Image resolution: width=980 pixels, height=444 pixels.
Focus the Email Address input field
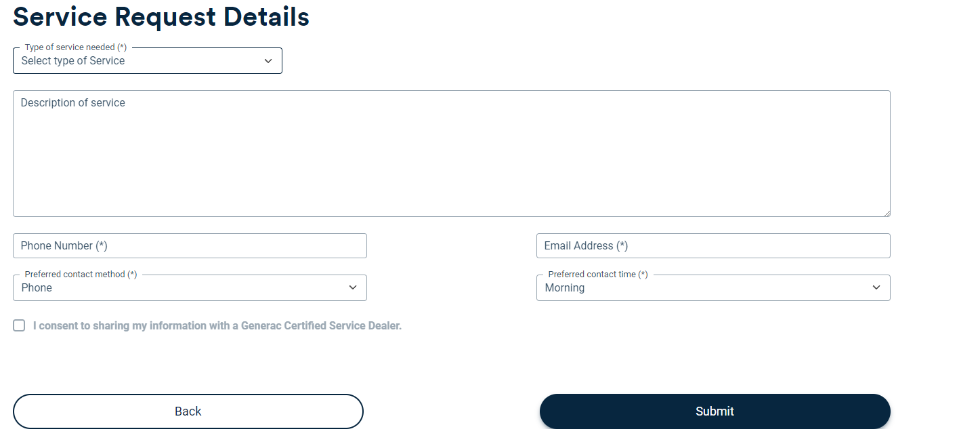click(713, 245)
